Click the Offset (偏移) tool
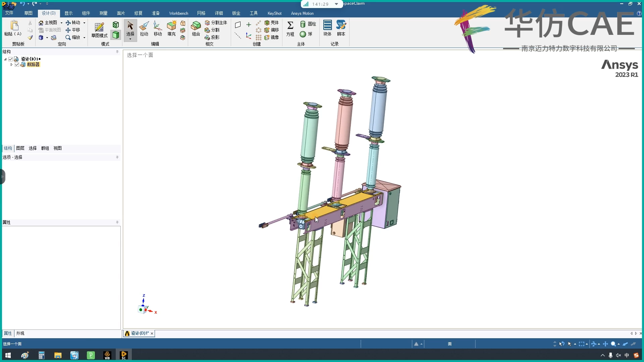 272,30
